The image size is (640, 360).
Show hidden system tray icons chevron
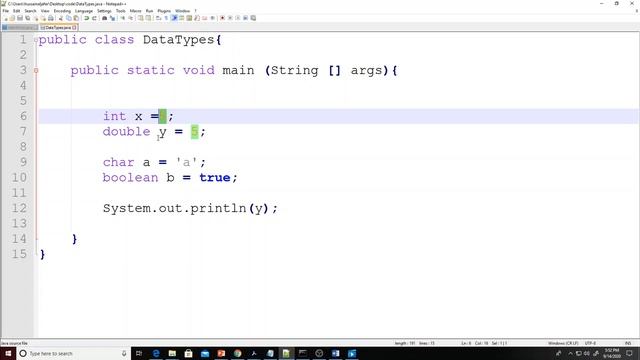click(570, 353)
